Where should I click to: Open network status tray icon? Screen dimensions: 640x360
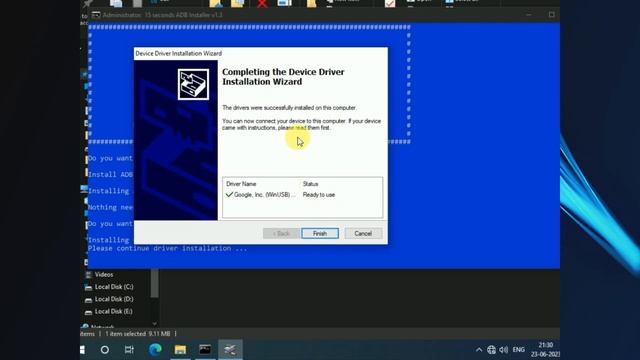pyautogui.click(x=491, y=350)
